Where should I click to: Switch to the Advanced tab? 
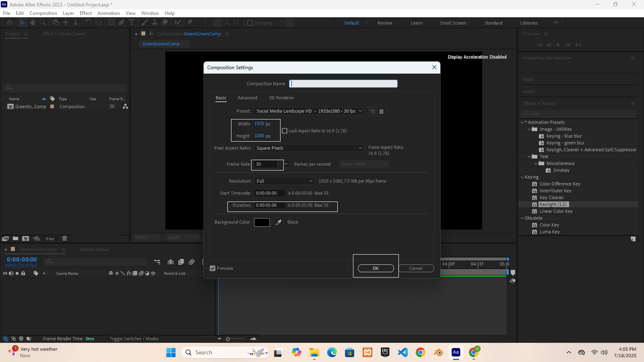coord(248,98)
